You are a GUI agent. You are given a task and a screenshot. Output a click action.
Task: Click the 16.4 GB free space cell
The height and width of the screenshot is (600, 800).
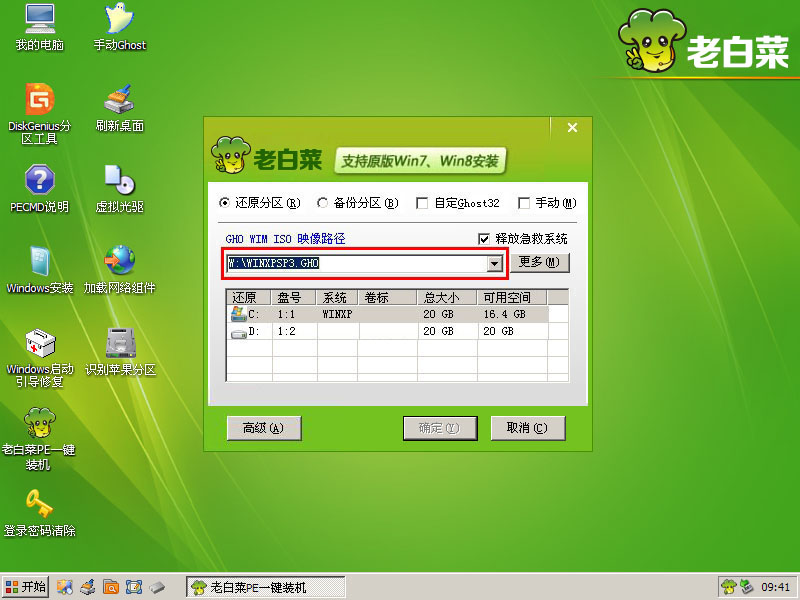[512, 314]
